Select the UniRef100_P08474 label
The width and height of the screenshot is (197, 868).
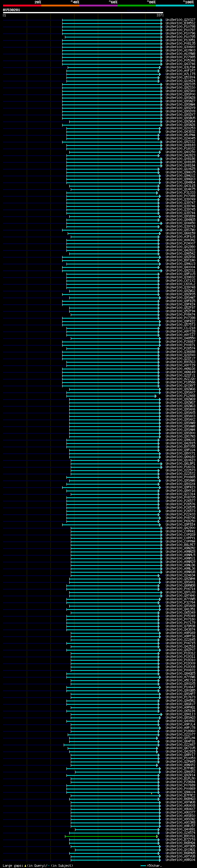click(180, 315)
